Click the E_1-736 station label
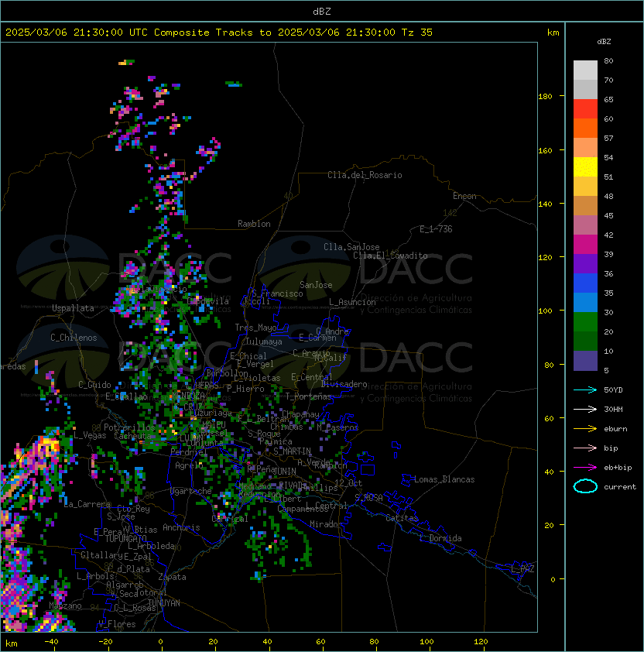Screen dimensions: 644x652 [x=436, y=229]
